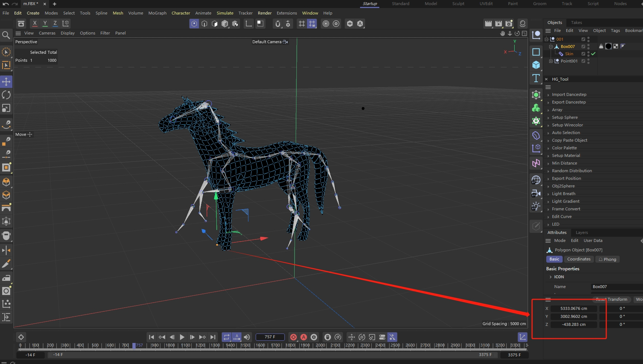
Task: Toggle Y axis lock
Action: tap(45, 24)
